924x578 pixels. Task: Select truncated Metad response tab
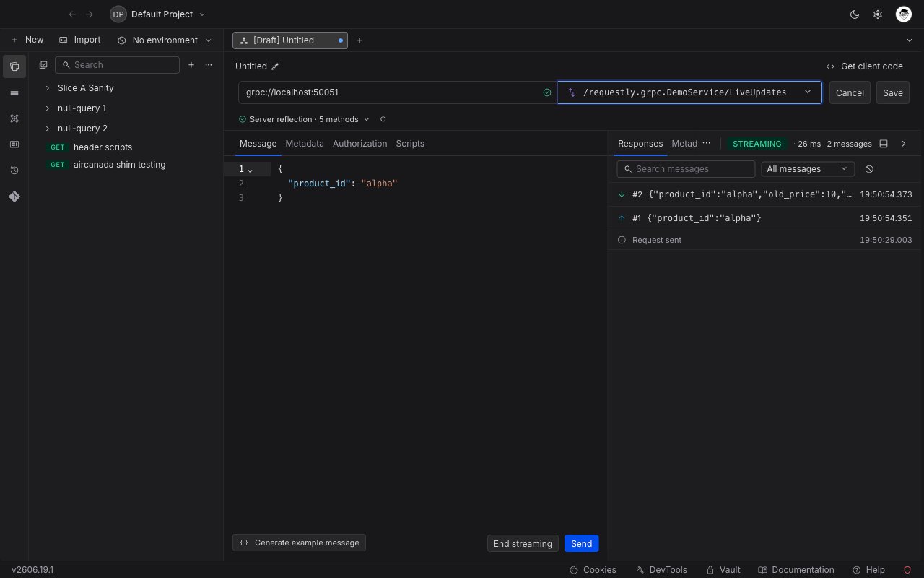(x=684, y=144)
